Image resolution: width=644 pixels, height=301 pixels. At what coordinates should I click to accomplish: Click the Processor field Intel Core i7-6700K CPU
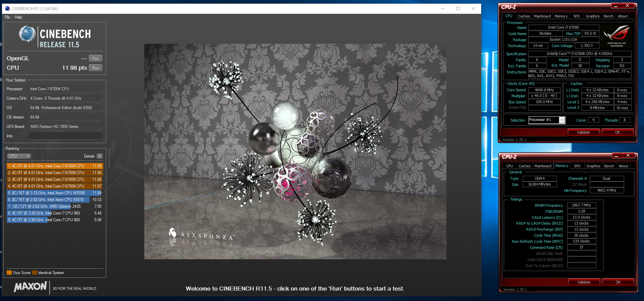point(65,89)
